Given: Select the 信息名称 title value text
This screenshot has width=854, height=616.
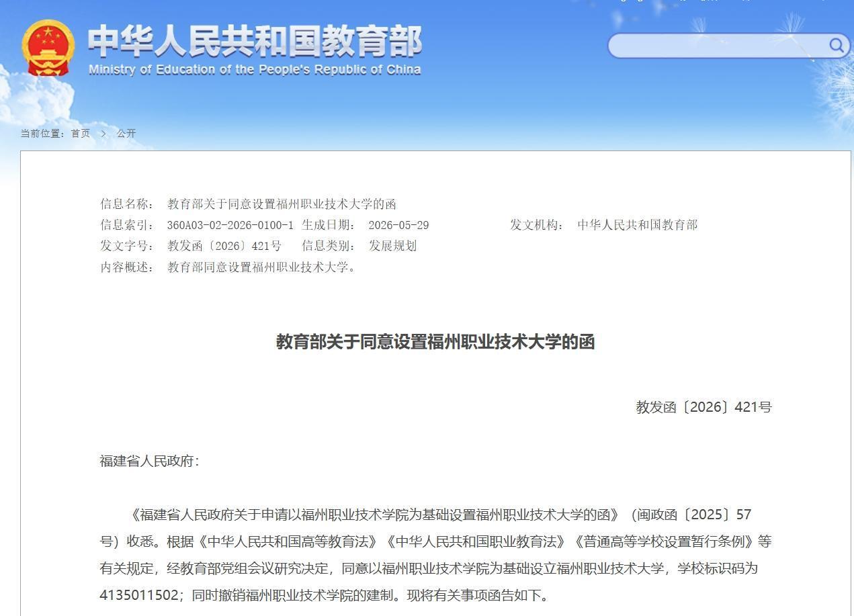Looking at the screenshot, I should click(282, 204).
